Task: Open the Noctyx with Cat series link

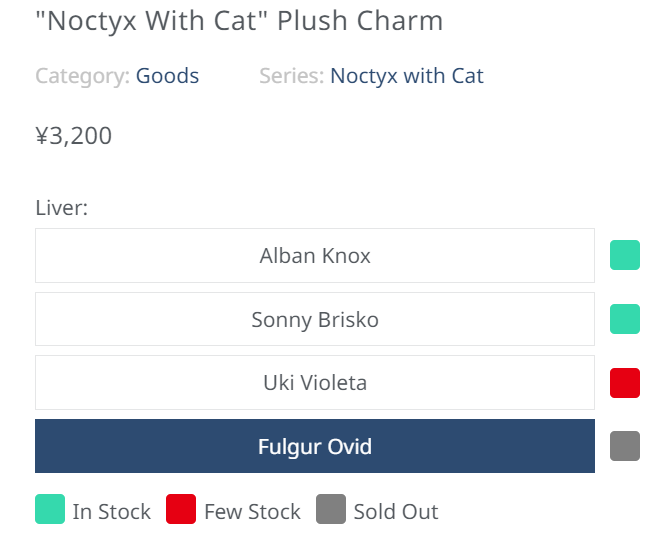Action: coord(407,76)
